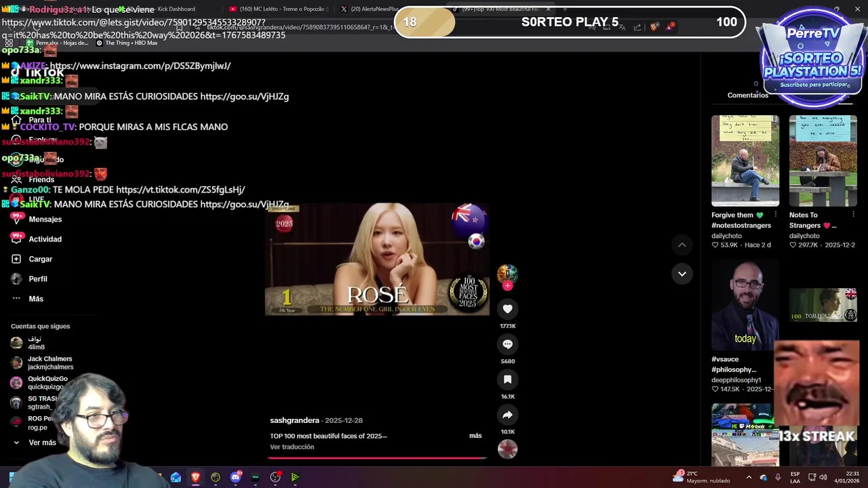Screen dimensions: 868x488
Task: Open Mensajes inbox icon in sidebar
Action: [x=16, y=219]
